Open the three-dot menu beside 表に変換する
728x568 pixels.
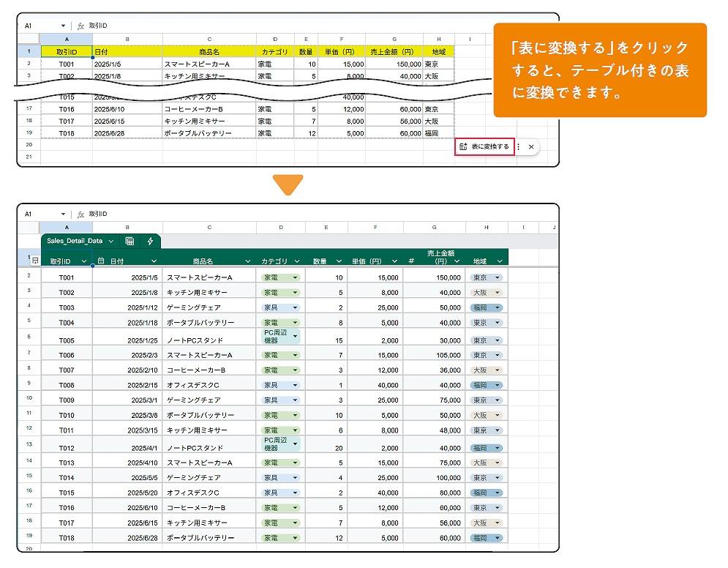[x=519, y=146]
